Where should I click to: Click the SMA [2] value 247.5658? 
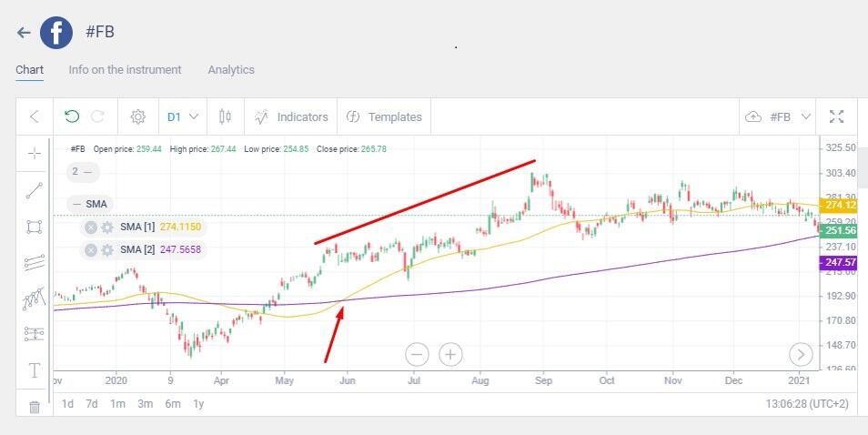click(x=180, y=250)
